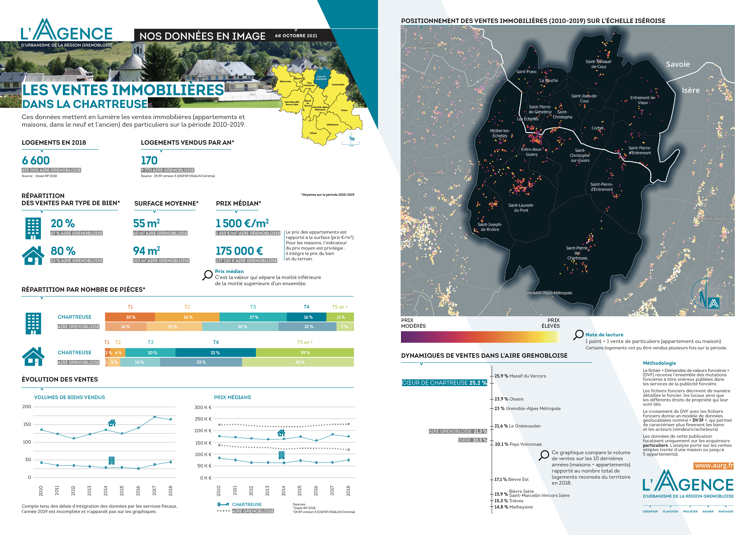The width and height of the screenshot is (756, 535).
Task: Click '2 410 €/m² AIRE GRENOBLOISE' label
Action: click(x=248, y=233)
